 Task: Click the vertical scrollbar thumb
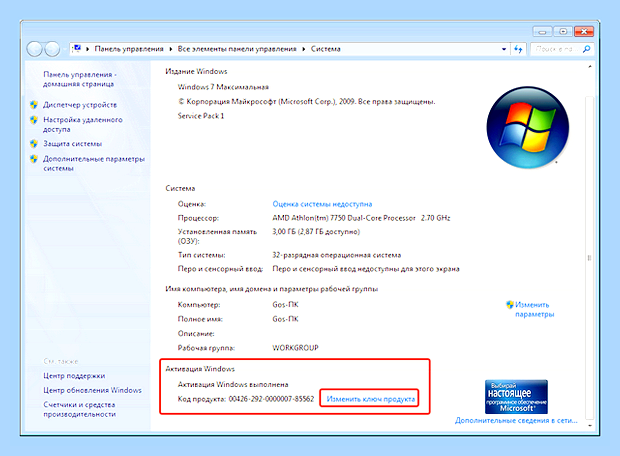[x=589, y=257]
